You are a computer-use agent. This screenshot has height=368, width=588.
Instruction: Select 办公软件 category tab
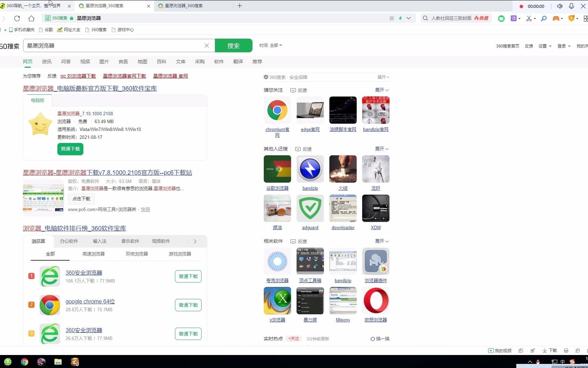pos(69,241)
